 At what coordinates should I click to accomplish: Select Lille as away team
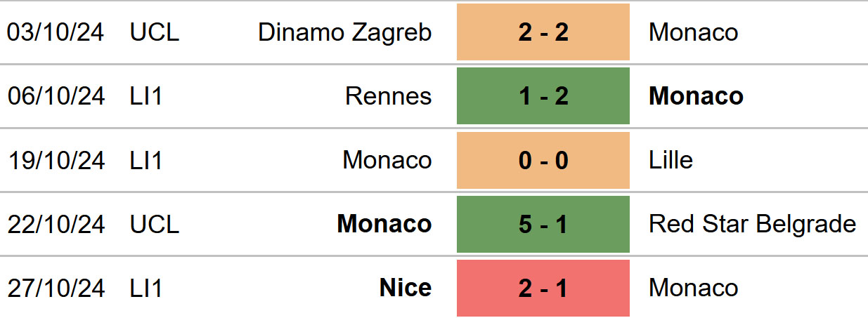(671, 160)
